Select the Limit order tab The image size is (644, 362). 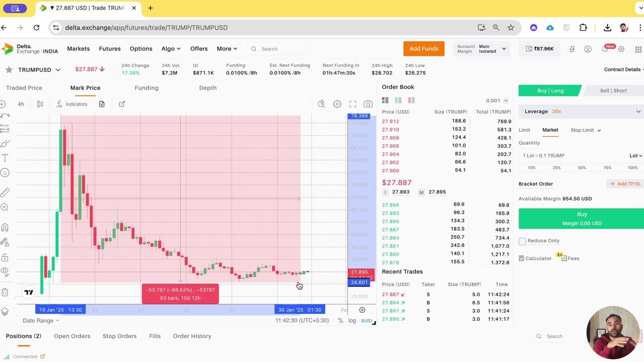coord(524,130)
